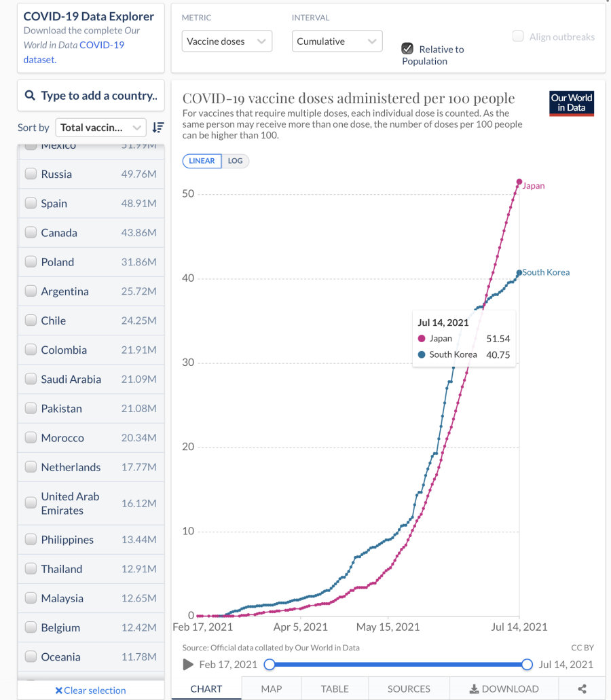The width and height of the screenshot is (611, 700).
Task: Click the timeline start handle at Feb 17
Action: pyautogui.click(x=270, y=665)
